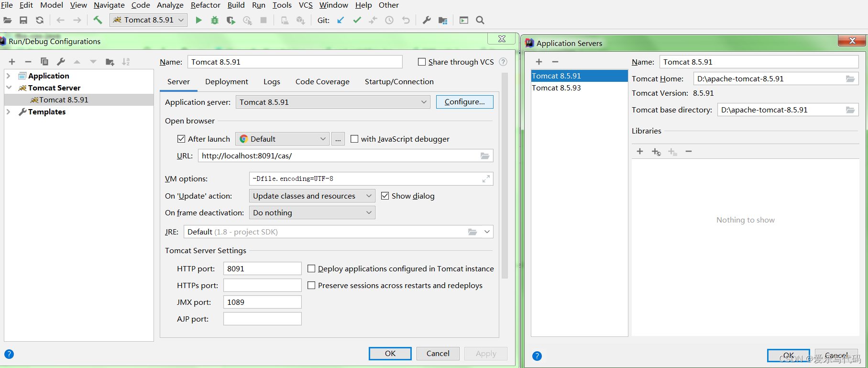
Task: Create new folder icon in configurations toolbar
Action: tap(110, 62)
